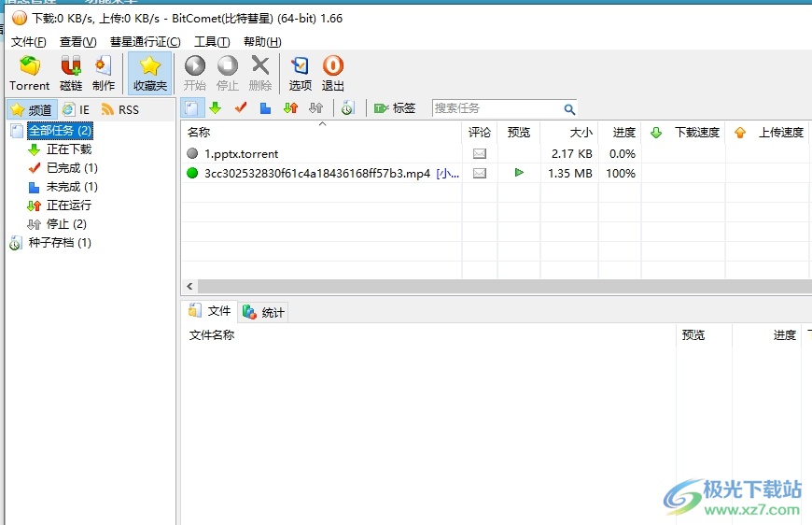Sort by the 进度 column header in task list

point(621,133)
